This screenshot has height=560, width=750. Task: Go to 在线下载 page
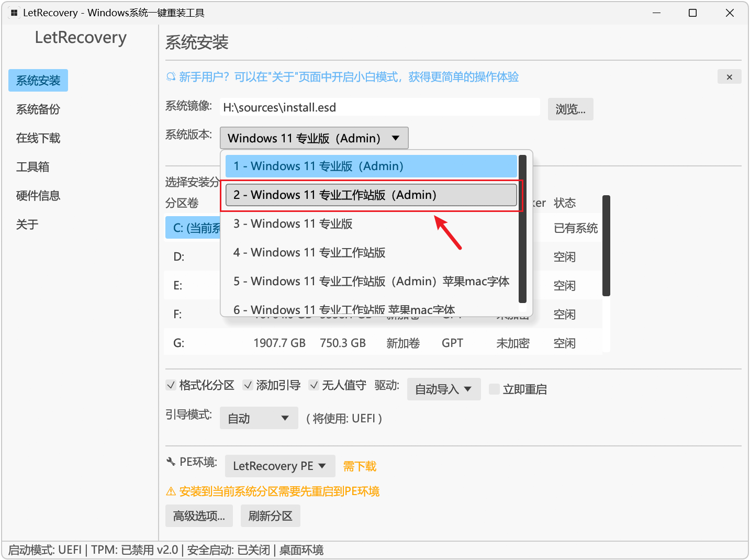coord(38,138)
